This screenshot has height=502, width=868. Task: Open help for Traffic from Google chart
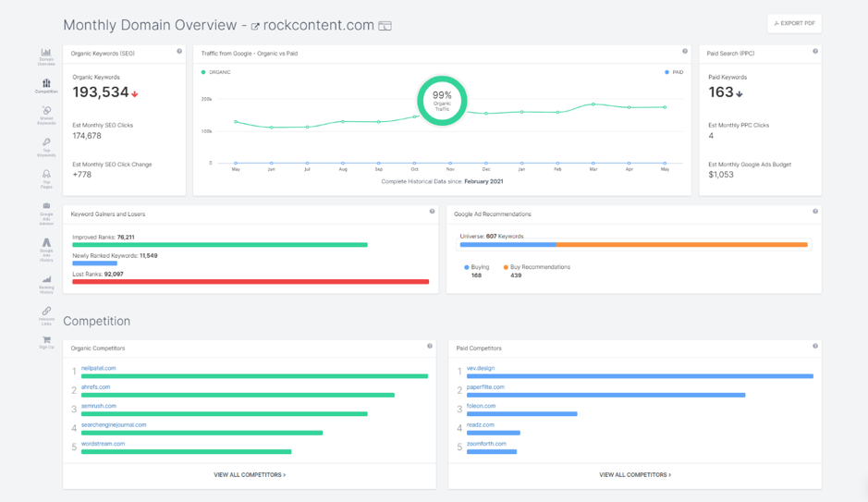685,51
